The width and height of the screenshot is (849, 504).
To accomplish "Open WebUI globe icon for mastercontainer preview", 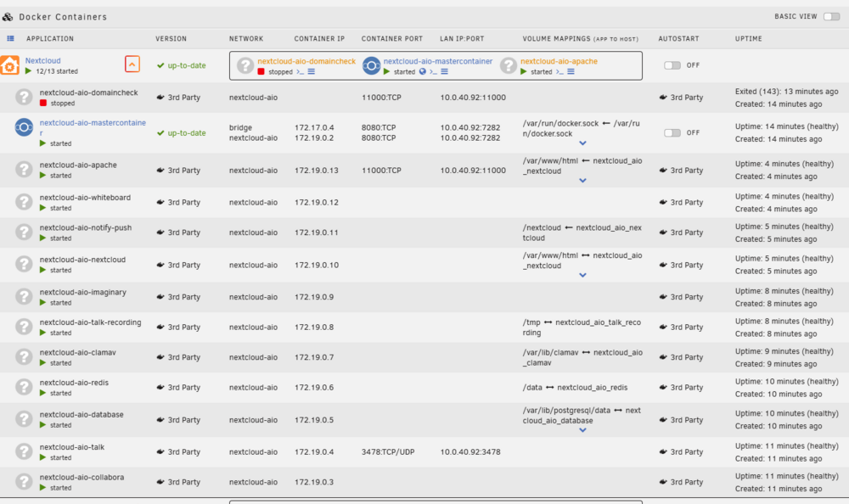I will click(x=422, y=72).
